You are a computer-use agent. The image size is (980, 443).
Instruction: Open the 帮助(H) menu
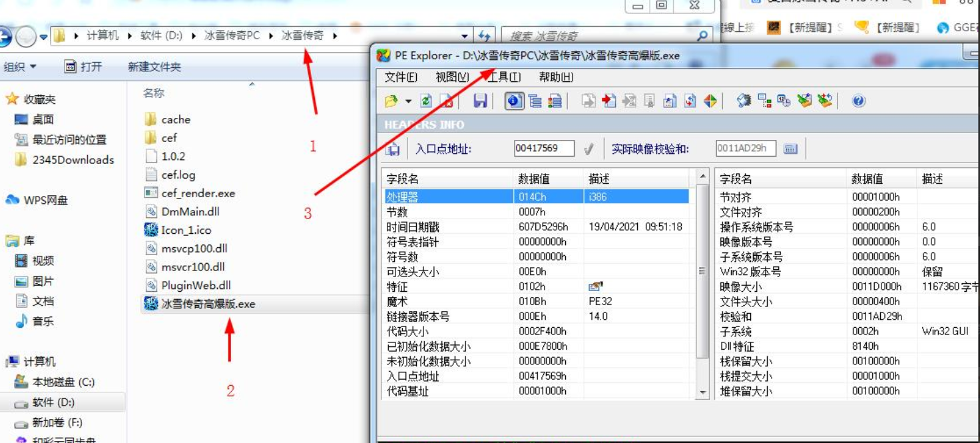coord(556,77)
